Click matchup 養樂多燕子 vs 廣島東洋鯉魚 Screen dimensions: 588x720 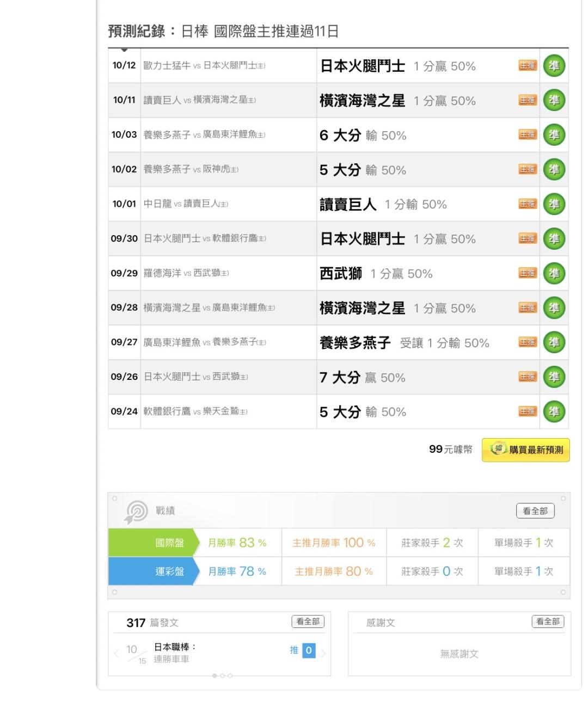204,134
